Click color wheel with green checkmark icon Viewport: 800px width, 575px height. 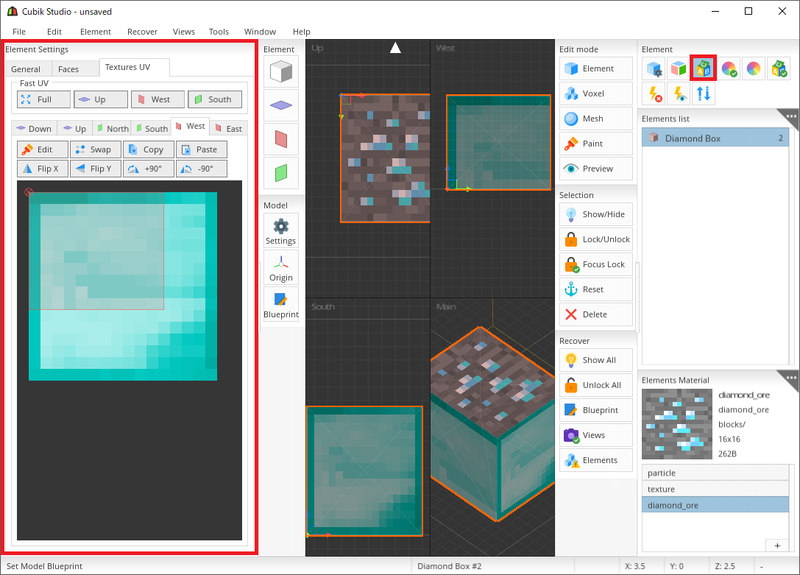point(729,68)
